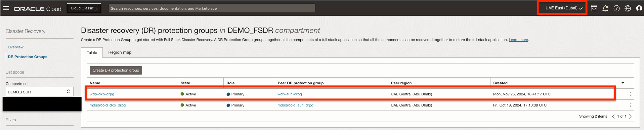
Task: Open peer group wdp-auh-drpg link
Action: click(290, 94)
